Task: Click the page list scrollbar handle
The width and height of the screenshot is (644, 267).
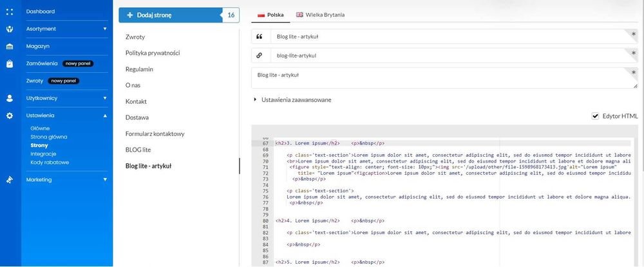Action: (x=240, y=166)
